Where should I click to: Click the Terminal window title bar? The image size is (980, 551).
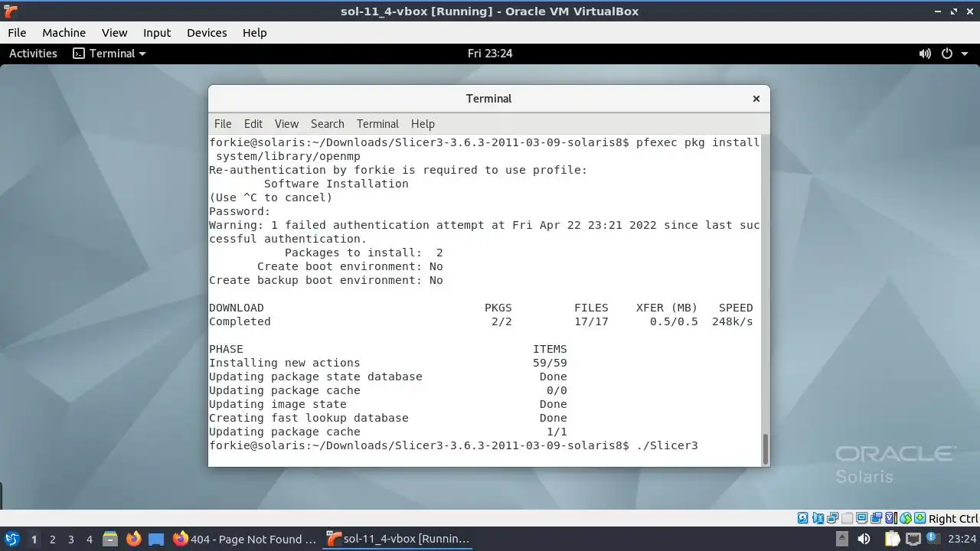(488, 99)
